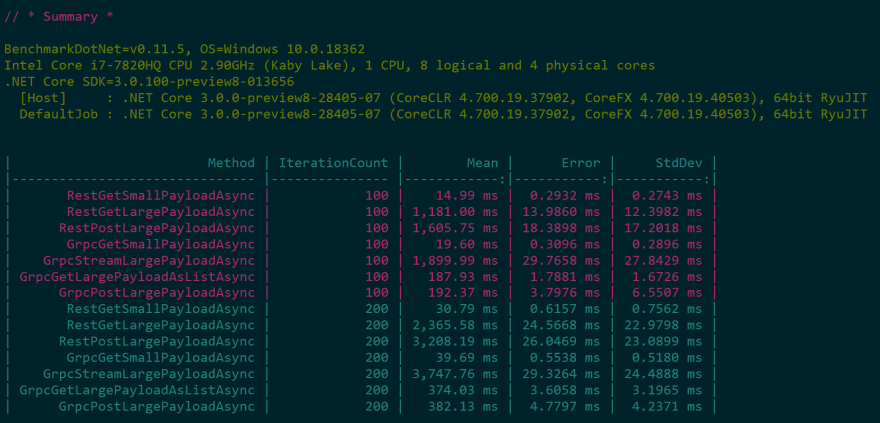The height and width of the screenshot is (423, 880).
Task: Select the "0.6157 ms" error value
Action: (x=565, y=309)
